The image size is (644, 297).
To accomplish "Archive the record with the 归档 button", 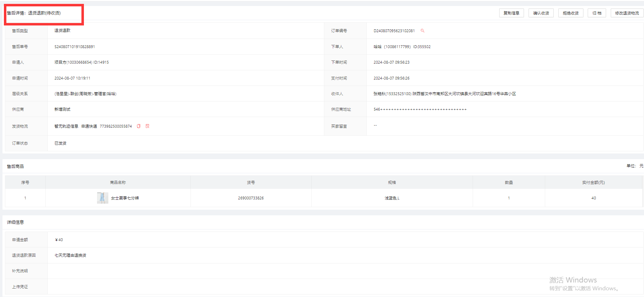I will [597, 13].
